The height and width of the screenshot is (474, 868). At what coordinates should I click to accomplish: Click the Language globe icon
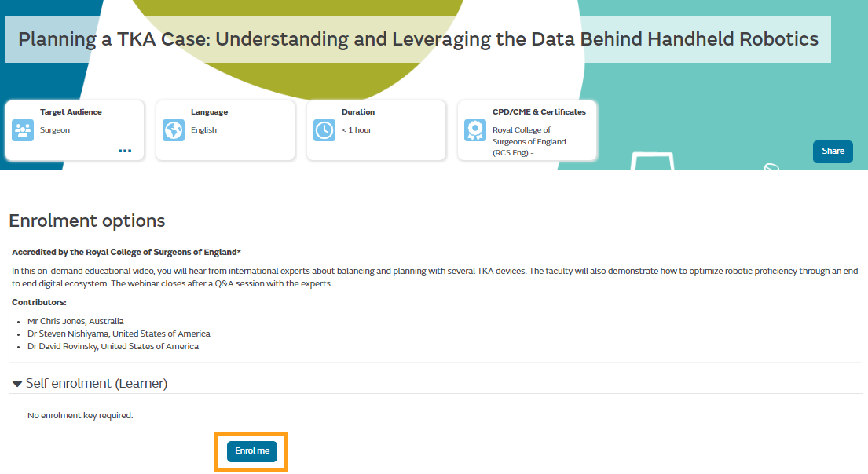tap(174, 130)
